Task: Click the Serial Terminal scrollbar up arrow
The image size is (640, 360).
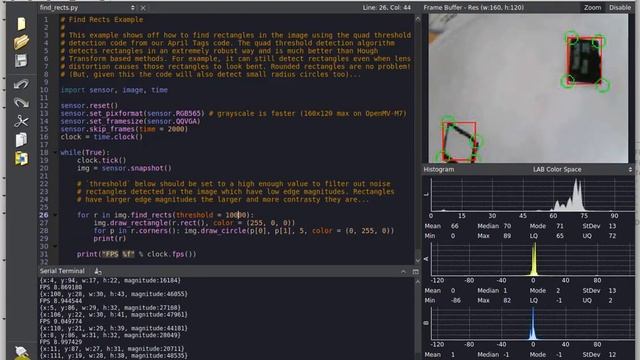Action: pyautogui.click(x=418, y=282)
